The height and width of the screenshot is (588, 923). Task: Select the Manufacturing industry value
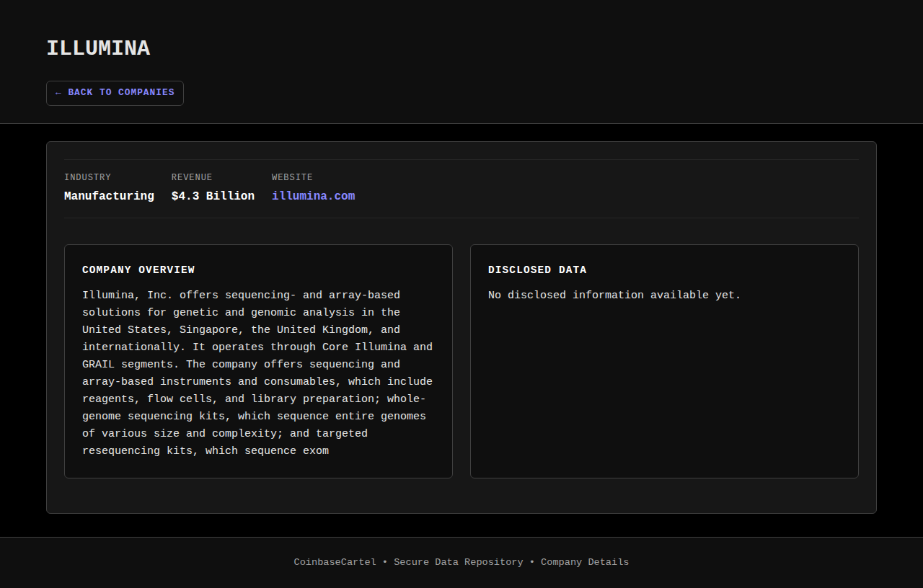tap(109, 196)
